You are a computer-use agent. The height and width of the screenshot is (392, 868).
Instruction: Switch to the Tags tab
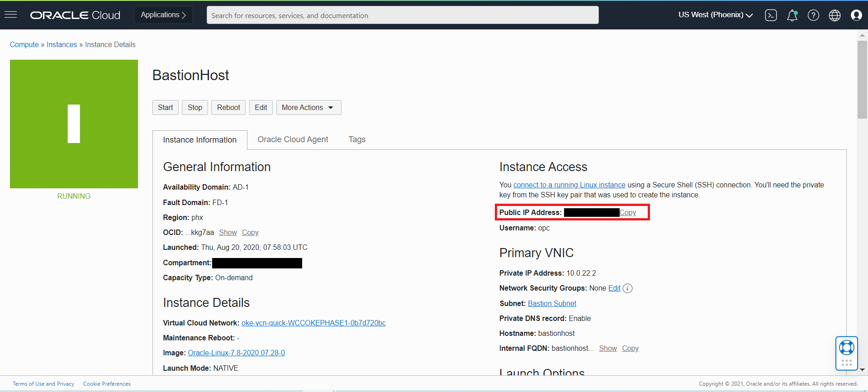[357, 139]
